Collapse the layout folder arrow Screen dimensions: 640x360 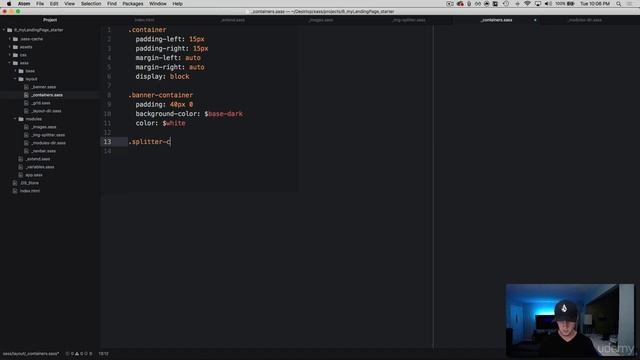16,79
